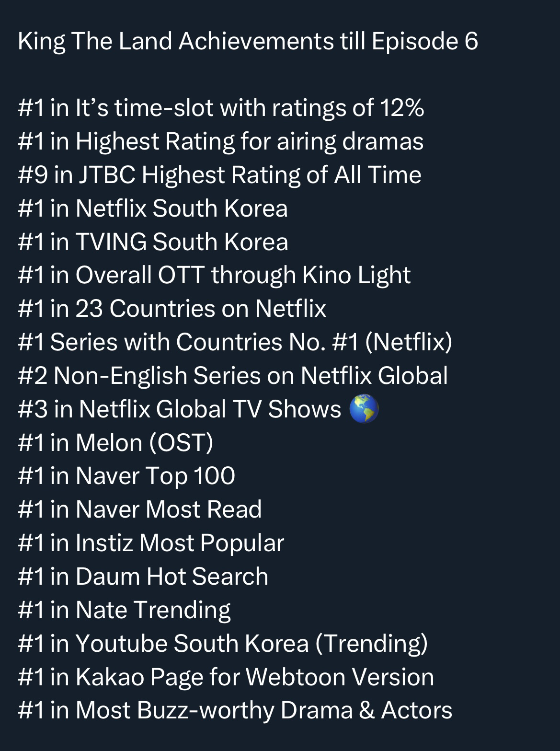Click Kakao Page for Webtoon Version
This screenshot has height=751, width=560.
pyautogui.click(x=226, y=676)
